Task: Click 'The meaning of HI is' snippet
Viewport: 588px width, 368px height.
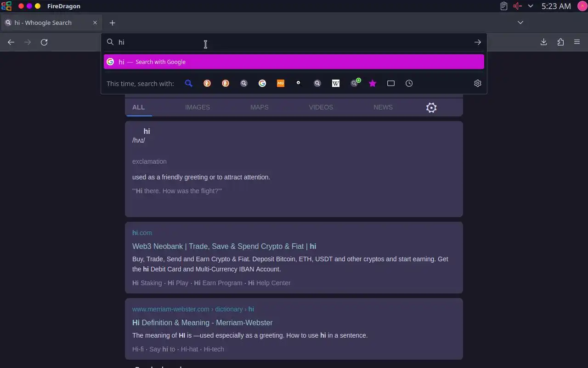Action: point(250,335)
